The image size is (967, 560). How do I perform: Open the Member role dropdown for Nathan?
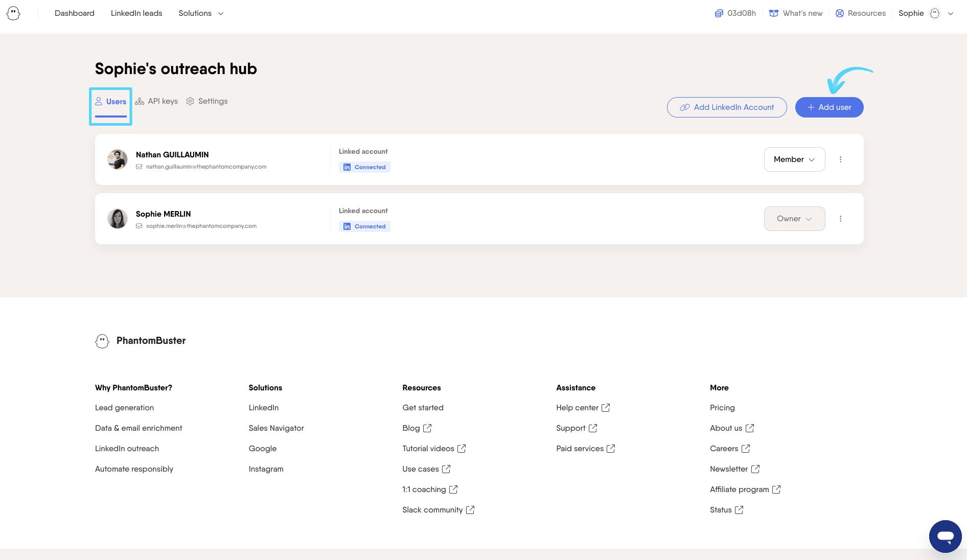794,159
